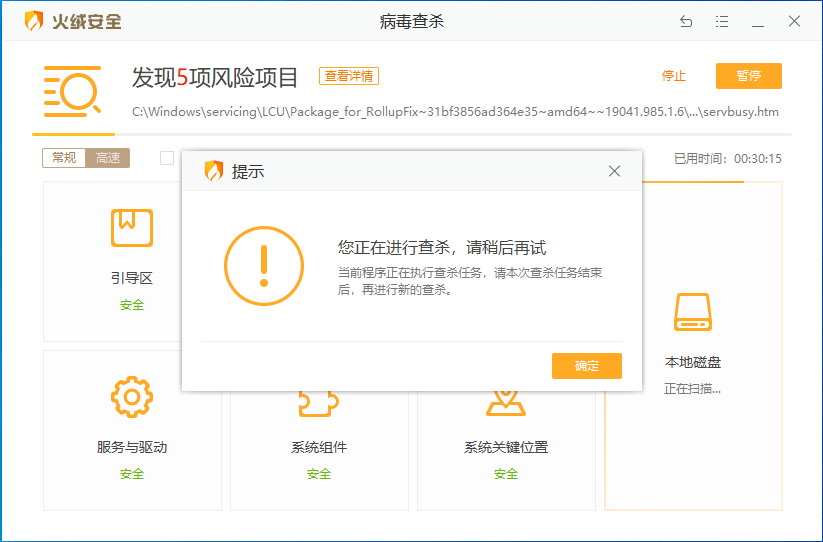The image size is (823, 542).
Task: Click the 系统关键位置 icon
Action: pos(505,404)
